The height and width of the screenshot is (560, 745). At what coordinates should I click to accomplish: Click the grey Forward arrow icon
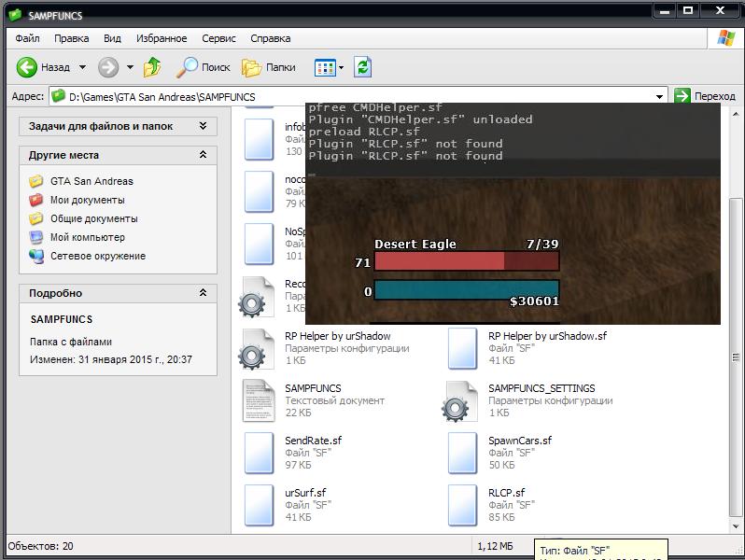tap(108, 67)
